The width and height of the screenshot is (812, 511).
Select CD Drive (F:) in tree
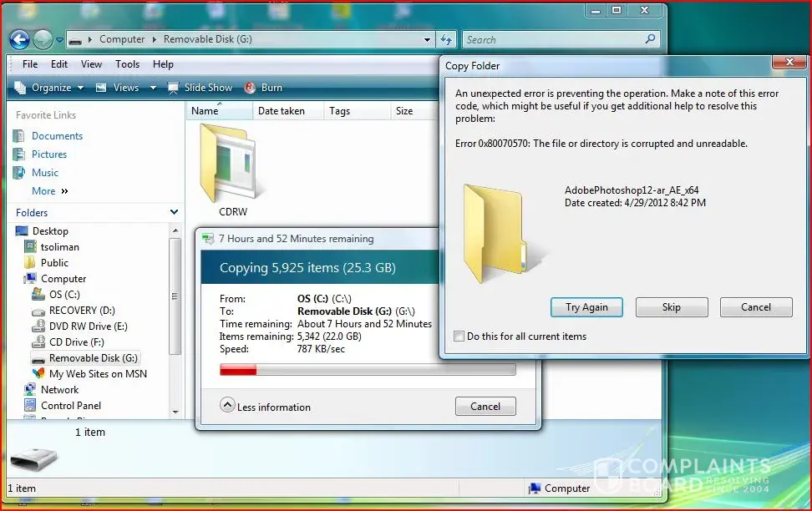click(77, 342)
